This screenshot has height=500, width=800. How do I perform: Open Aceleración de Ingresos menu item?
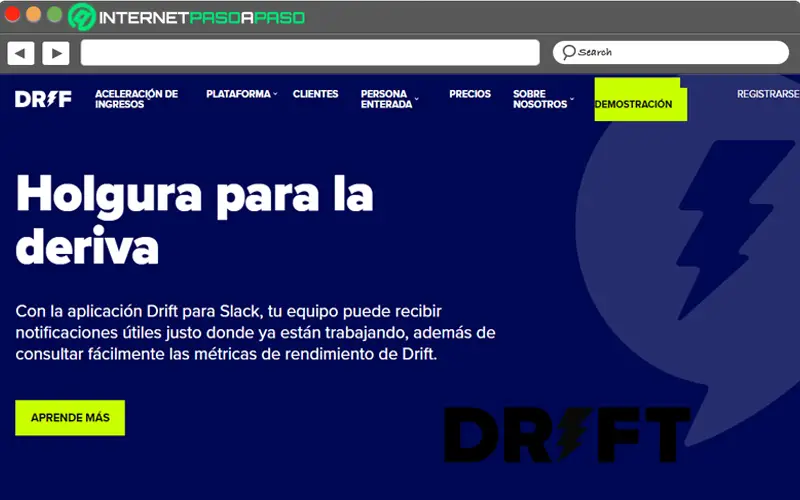pyautogui.click(x=136, y=99)
